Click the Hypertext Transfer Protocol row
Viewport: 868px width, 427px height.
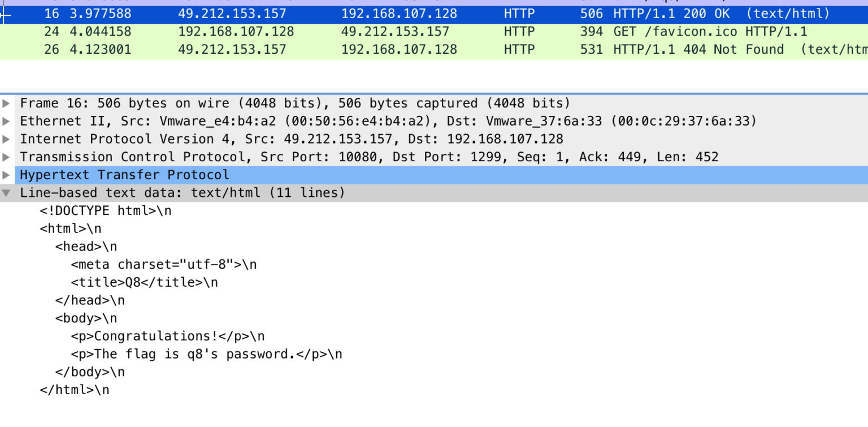click(x=124, y=175)
